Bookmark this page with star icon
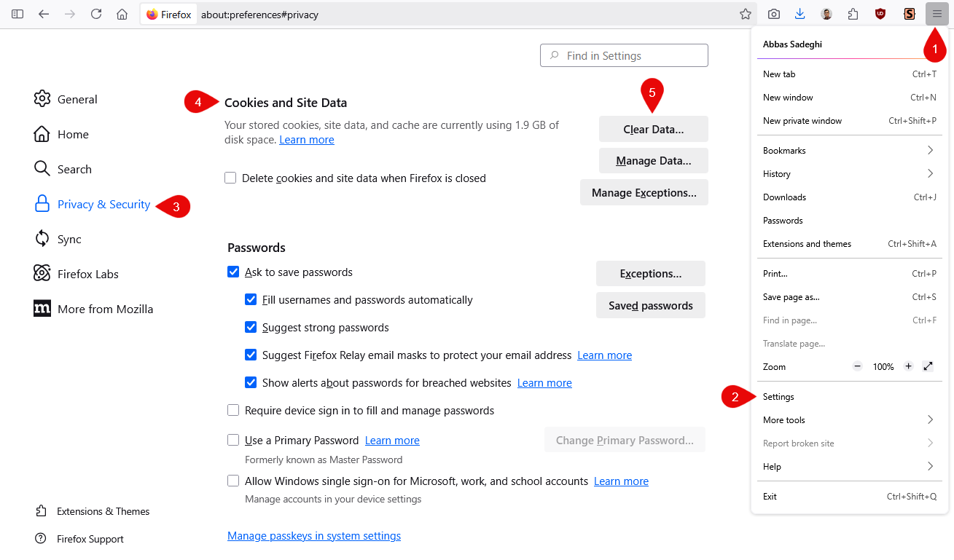 745,14
